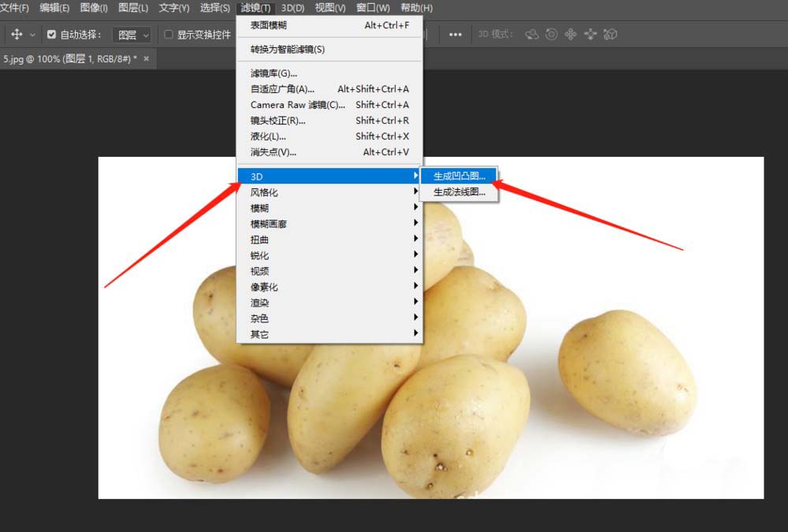788x532 pixels.
Task: Click the 3D rotate mode icon
Action: tap(532, 35)
